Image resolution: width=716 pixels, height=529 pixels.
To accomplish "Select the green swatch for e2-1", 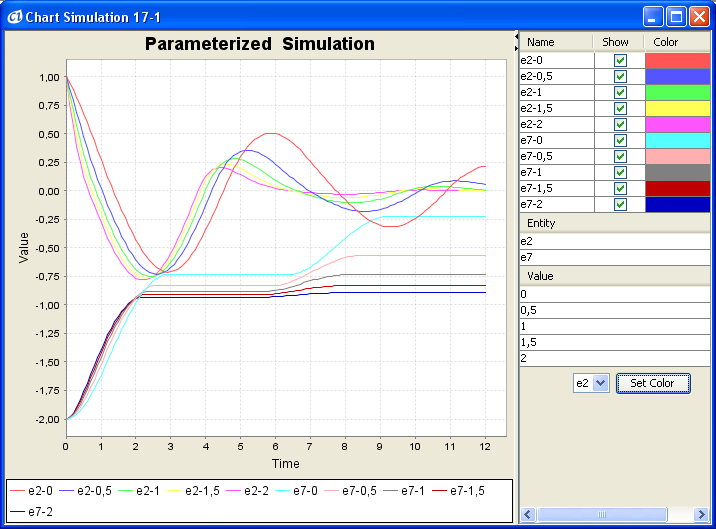I will tap(678, 92).
